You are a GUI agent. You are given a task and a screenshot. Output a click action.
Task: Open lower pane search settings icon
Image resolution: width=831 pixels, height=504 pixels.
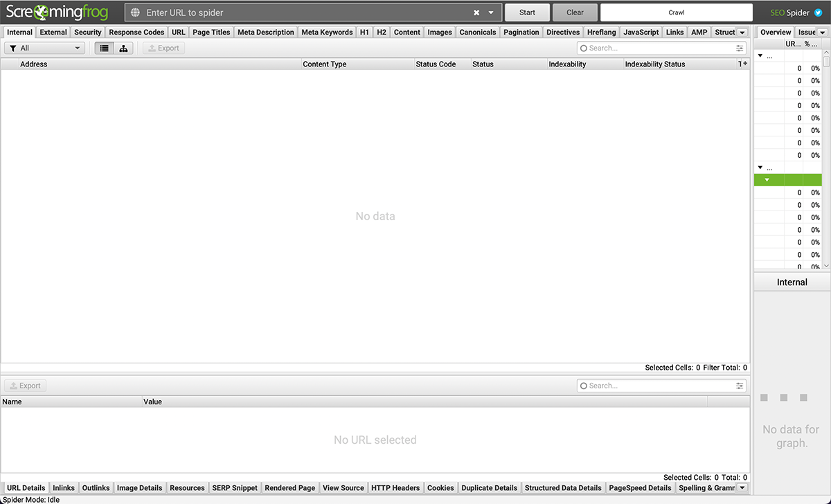(x=740, y=386)
